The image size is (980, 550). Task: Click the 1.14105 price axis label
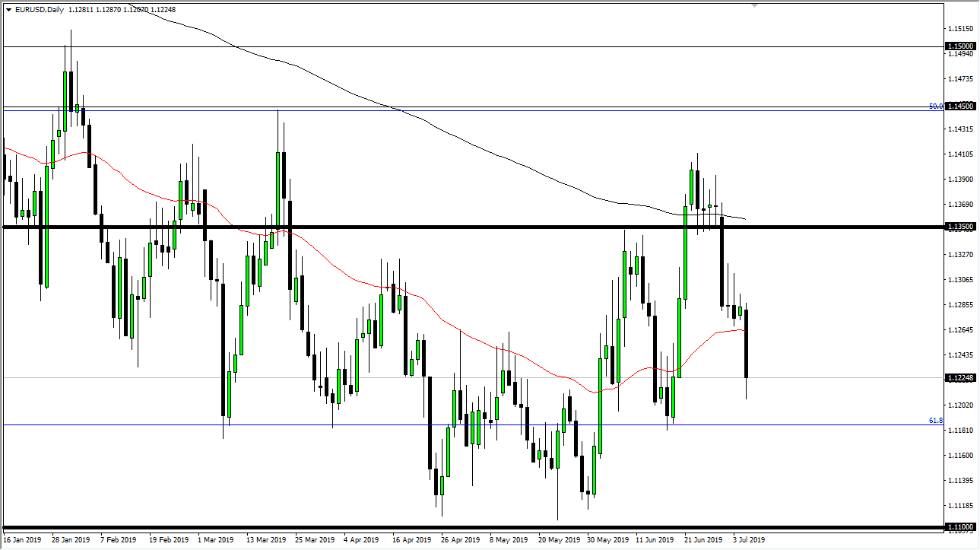959,154
